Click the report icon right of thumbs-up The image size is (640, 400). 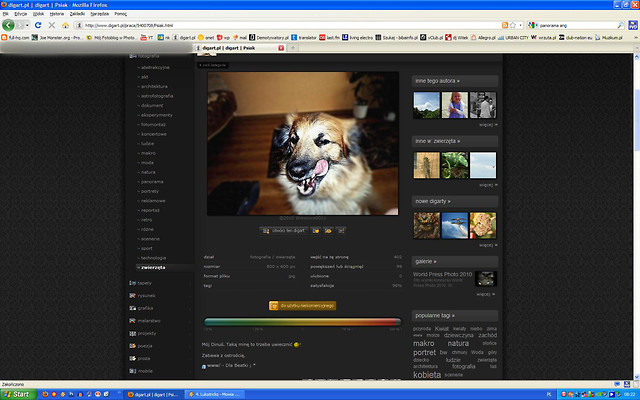340,231
